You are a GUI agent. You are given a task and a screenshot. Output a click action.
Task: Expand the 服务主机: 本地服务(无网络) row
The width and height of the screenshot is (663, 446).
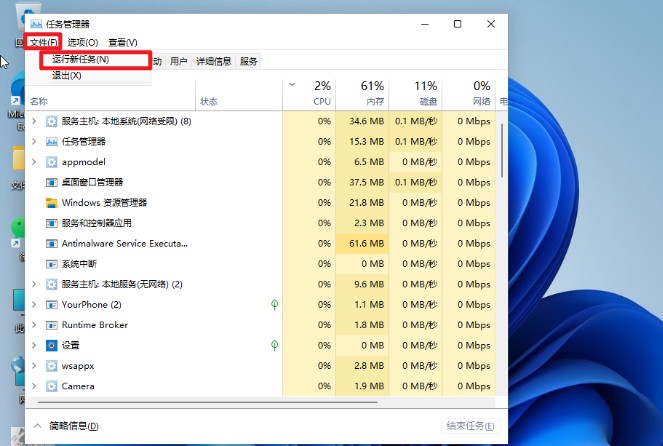34,284
